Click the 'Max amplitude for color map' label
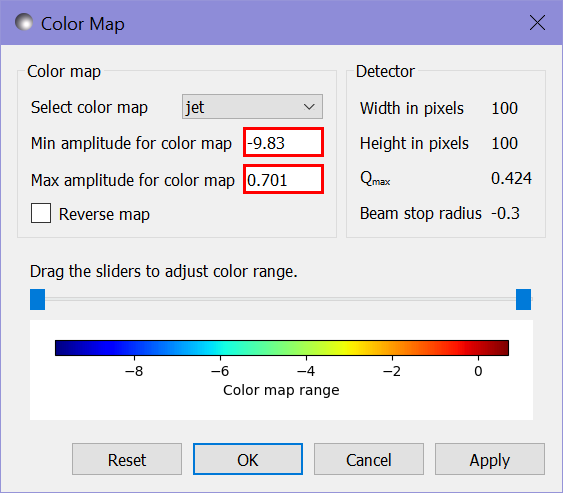The image size is (563, 493). 133,180
